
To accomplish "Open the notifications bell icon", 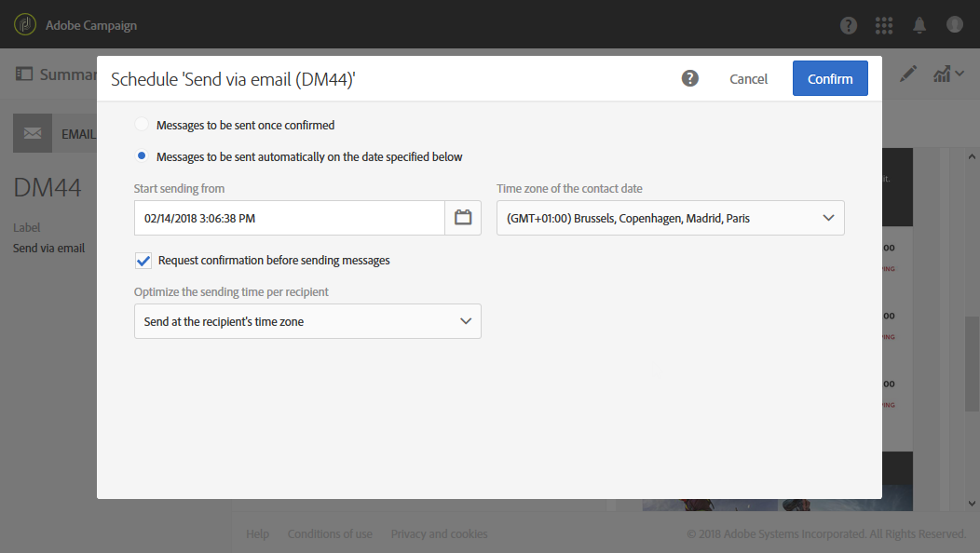I will point(919,26).
